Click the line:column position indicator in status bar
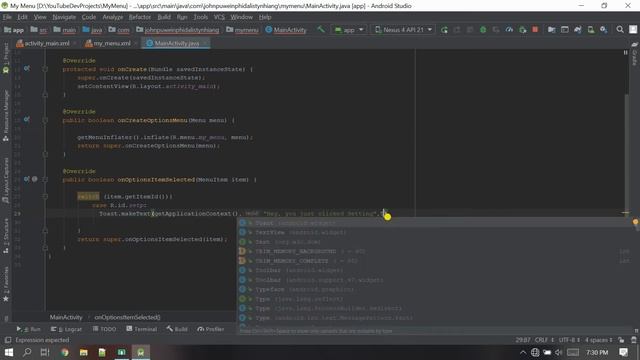 522,340
